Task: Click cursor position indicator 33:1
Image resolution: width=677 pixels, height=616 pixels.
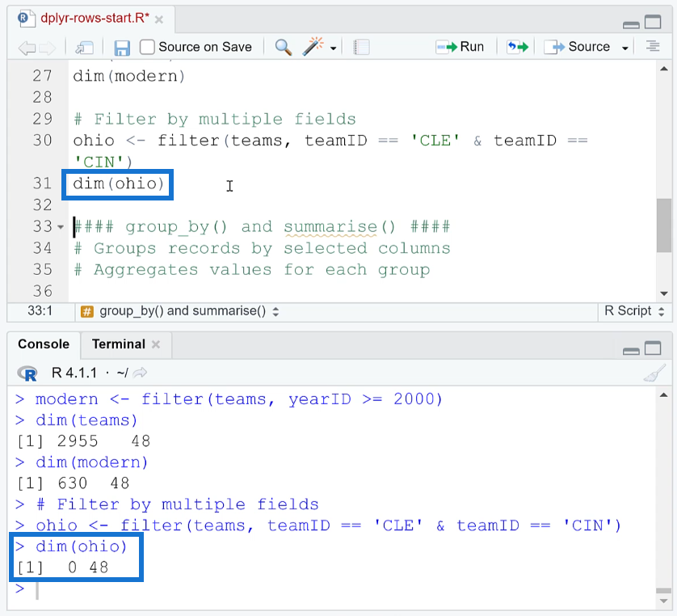Action: pos(40,311)
